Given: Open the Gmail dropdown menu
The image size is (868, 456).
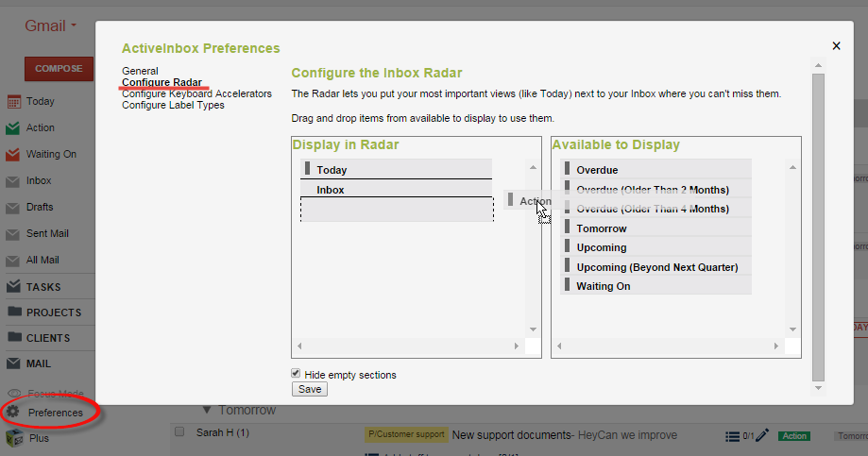Looking at the screenshot, I should [x=51, y=25].
